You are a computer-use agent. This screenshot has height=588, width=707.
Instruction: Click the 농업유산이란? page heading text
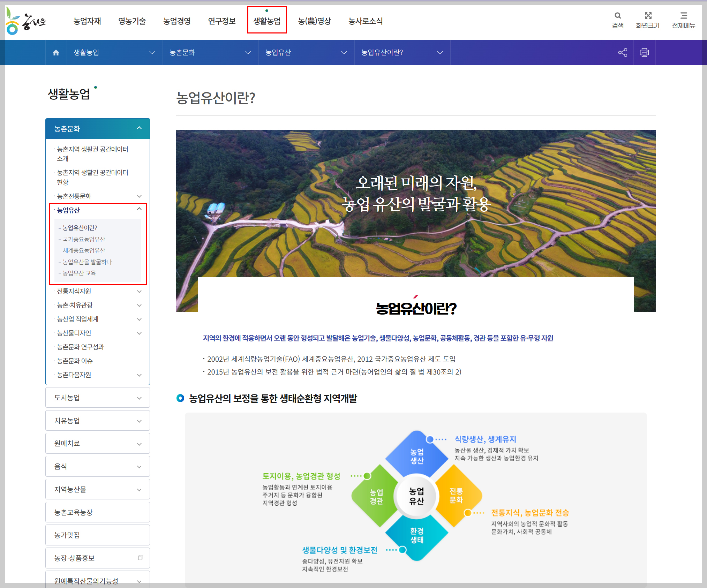coord(216,98)
